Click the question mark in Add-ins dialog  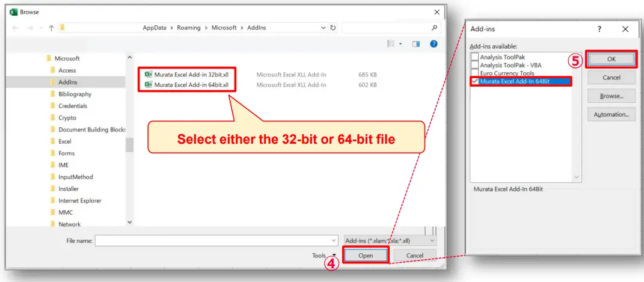pyautogui.click(x=600, y=29)
